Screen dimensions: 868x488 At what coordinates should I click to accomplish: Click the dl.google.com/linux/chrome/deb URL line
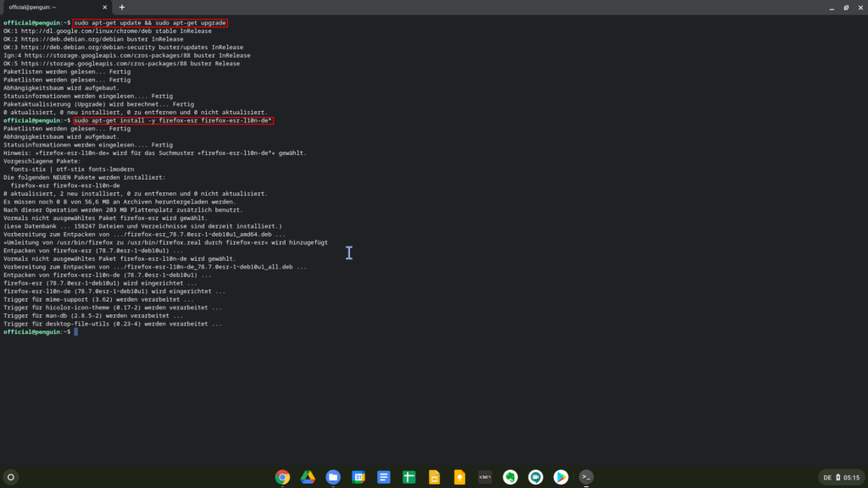(108, 31)
